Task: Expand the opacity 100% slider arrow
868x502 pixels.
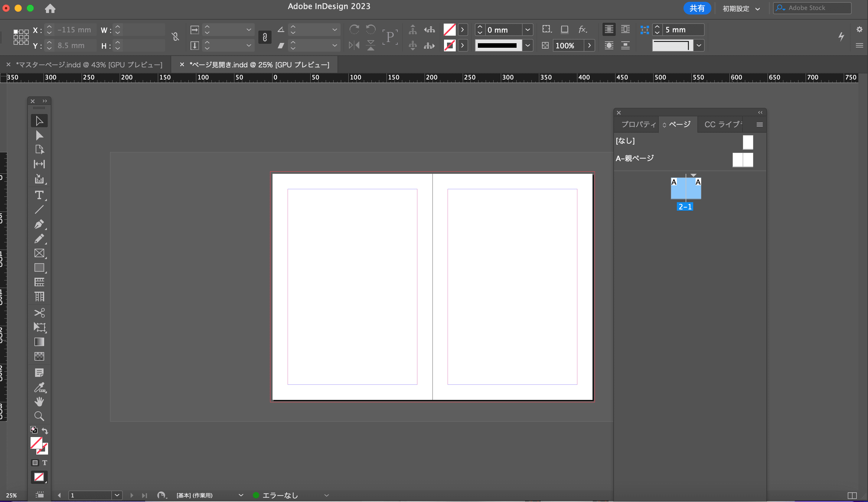Action: (590, 45)
